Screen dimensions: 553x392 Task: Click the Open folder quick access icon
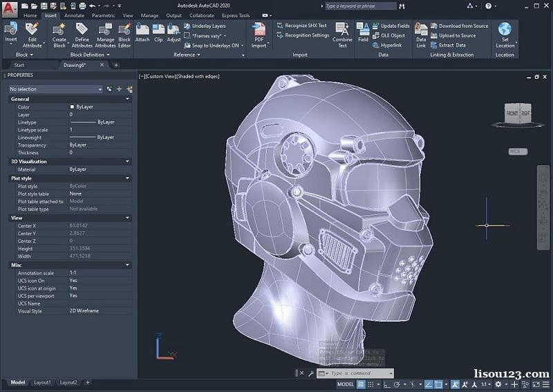(x=34, y=6)
